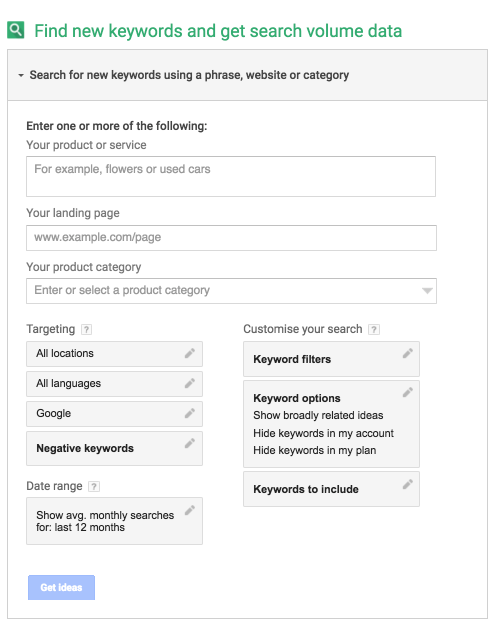Viewport: 504px width, 627px height.
Task: Select the Keyword options box
Action: coord(331,424)
